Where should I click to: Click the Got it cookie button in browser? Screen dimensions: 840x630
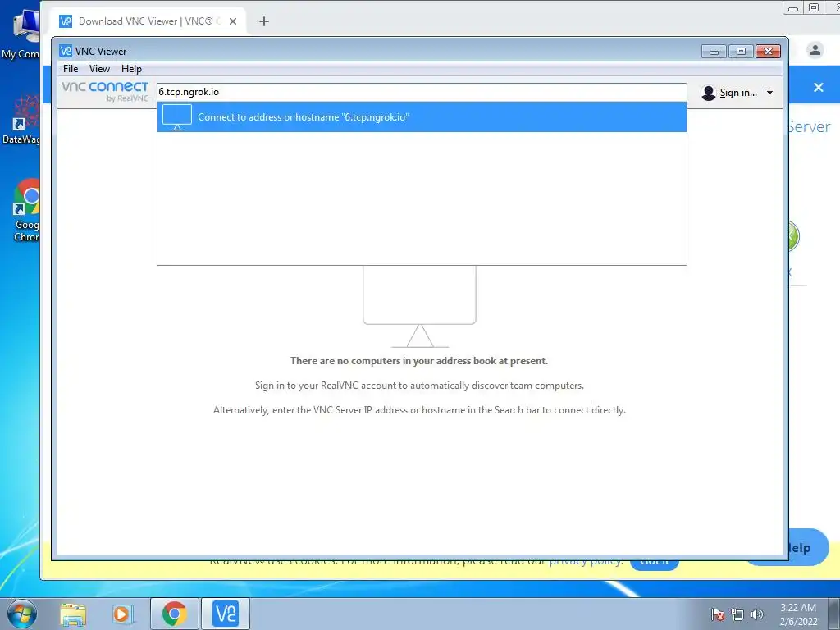pos(655,564)
